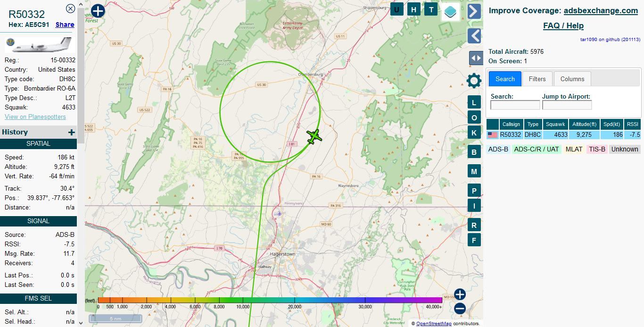Click Total Aircraft: 5976 text
The width and height of the screenshot is (644, 327).
pyautogui.click(x=516, y=51)
